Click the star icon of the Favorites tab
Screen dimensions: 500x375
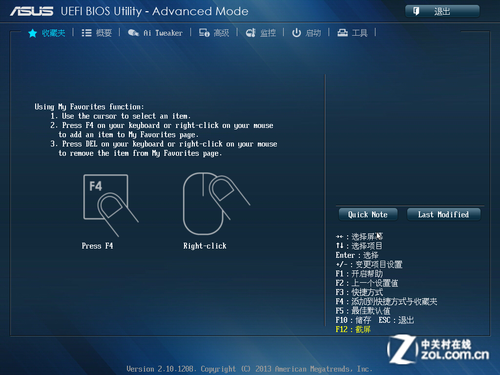coord(32,33)
